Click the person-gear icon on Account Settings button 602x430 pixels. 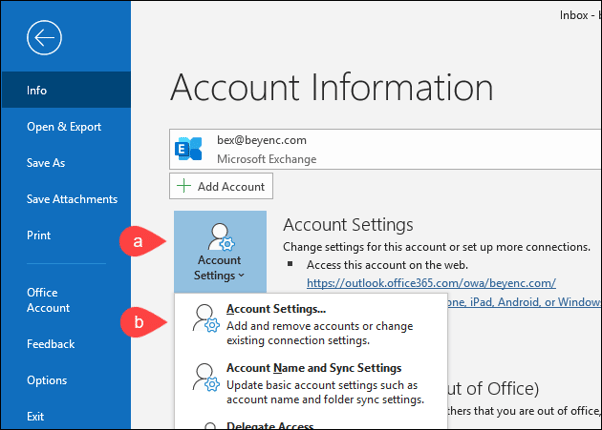220,237
